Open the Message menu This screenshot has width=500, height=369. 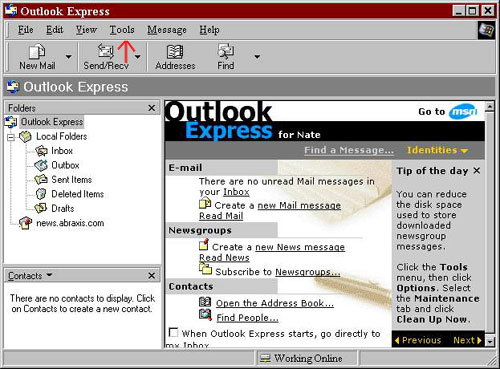(x=167, y=30)
